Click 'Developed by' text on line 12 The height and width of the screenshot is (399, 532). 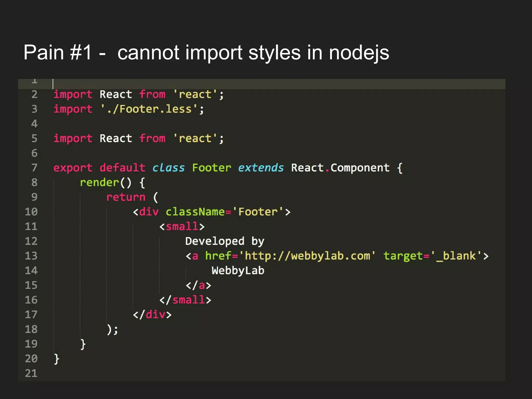(x=225, y=241)
